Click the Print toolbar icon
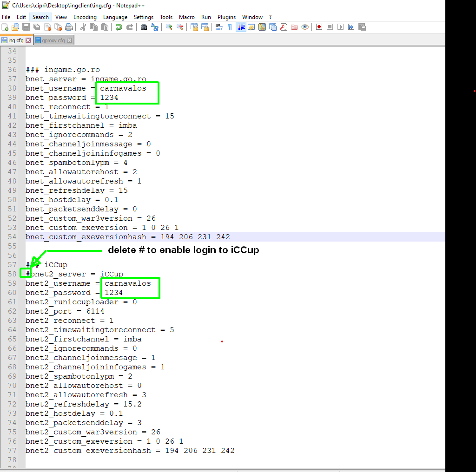This screenshot has height=472, width=476. tap(69, 27)
